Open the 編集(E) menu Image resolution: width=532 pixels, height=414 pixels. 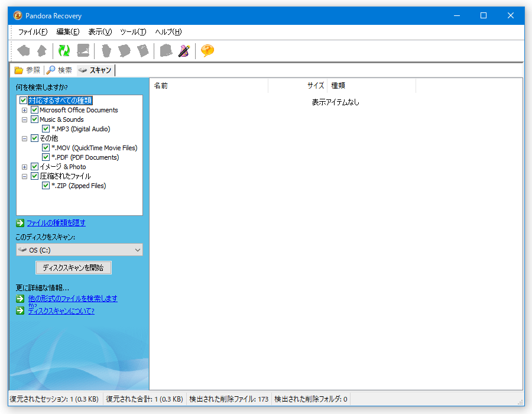pos(68,32)
